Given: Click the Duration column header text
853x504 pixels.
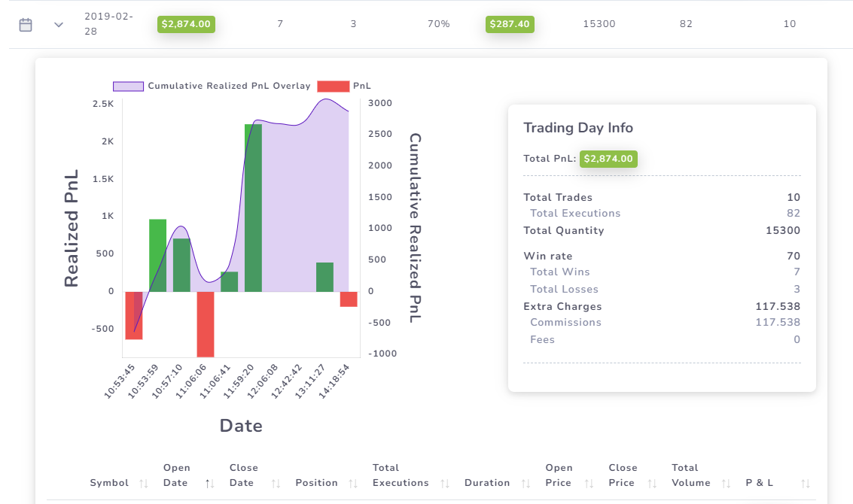Looking at the screenshot, I should point(487,483).
